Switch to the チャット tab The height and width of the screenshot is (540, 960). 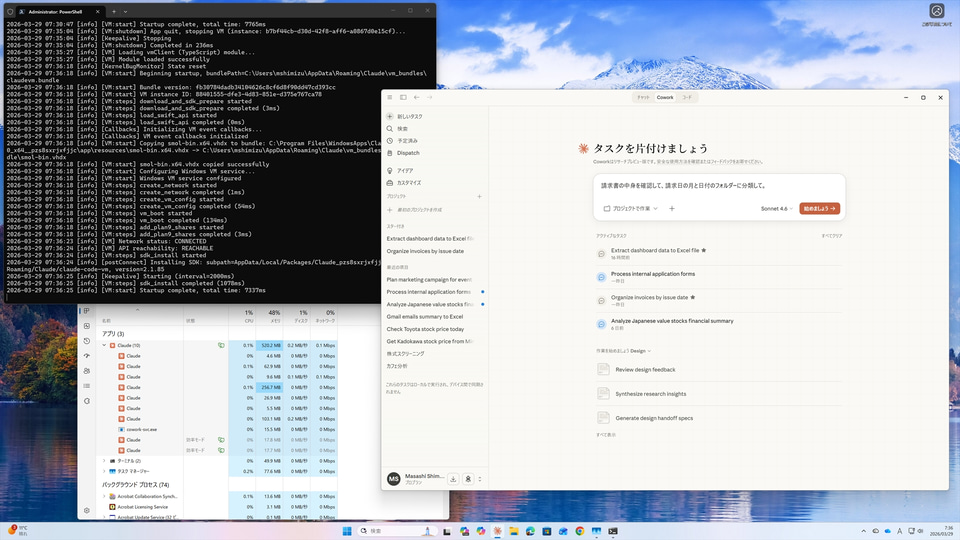(x=643, y=97)
